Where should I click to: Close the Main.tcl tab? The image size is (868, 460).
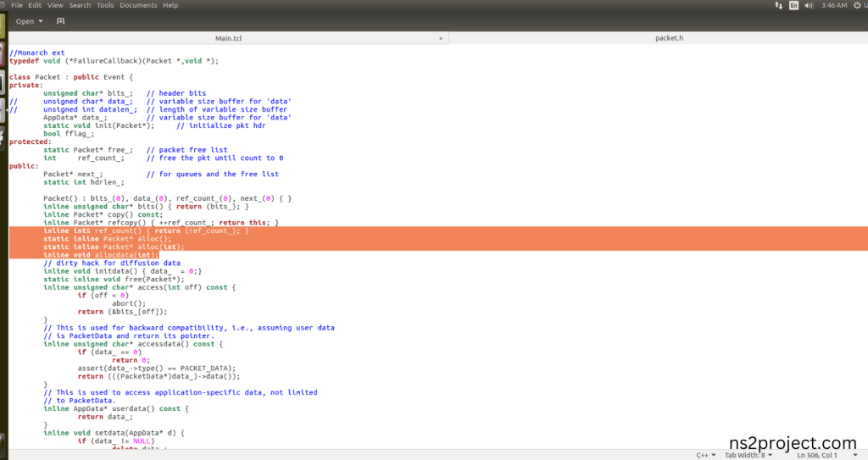point(441,38)
